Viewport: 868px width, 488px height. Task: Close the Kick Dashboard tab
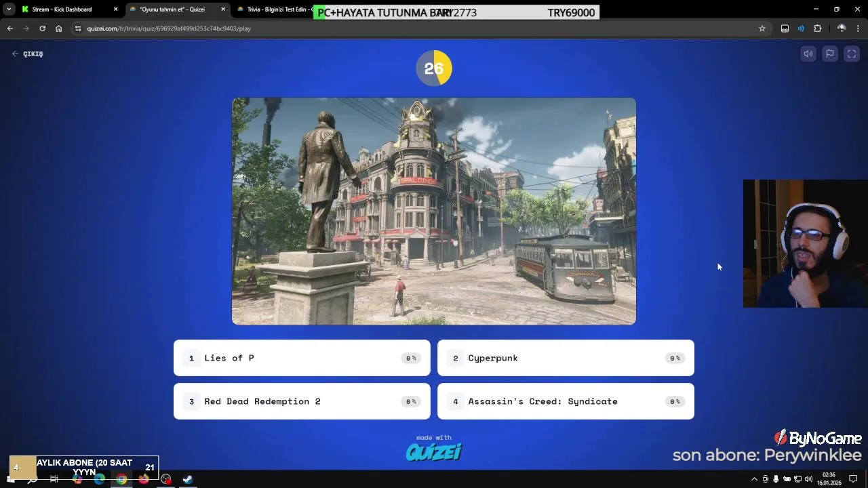pos(116,9)
